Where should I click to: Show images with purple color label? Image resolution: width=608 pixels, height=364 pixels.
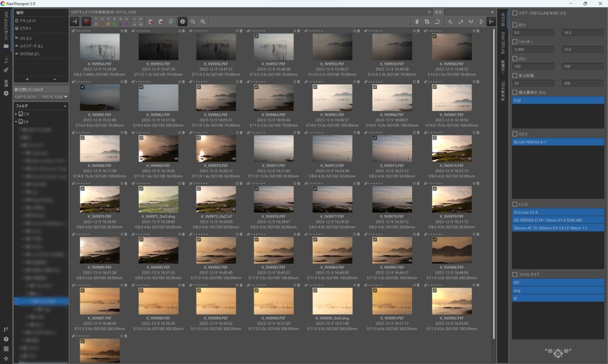click(x=126, y=24)
